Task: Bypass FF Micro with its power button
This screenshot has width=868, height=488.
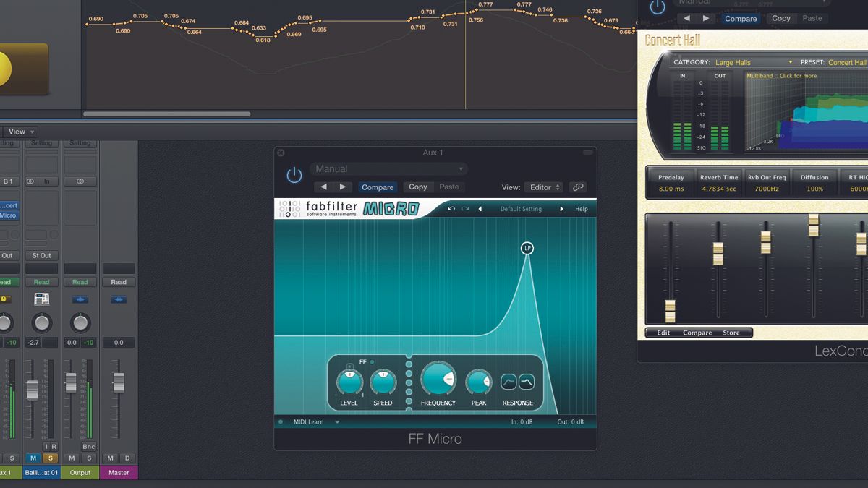Action: point(293,176)
